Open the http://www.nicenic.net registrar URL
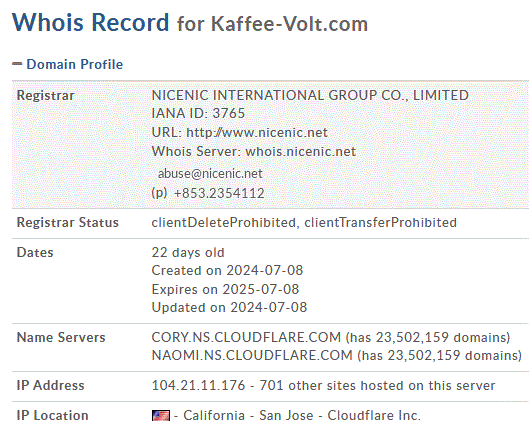This screenshot has height=422, width=530. 257,133
